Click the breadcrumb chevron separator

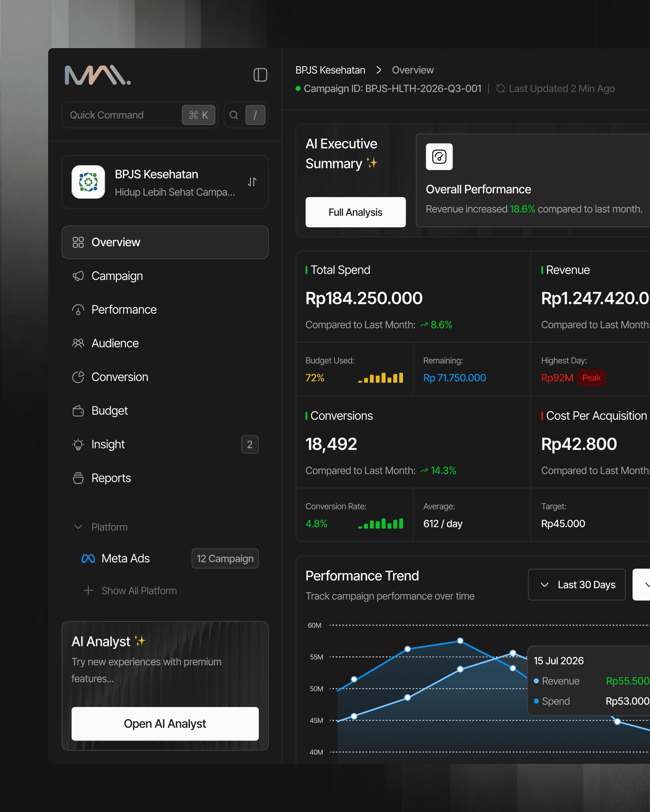pos(379,70)
